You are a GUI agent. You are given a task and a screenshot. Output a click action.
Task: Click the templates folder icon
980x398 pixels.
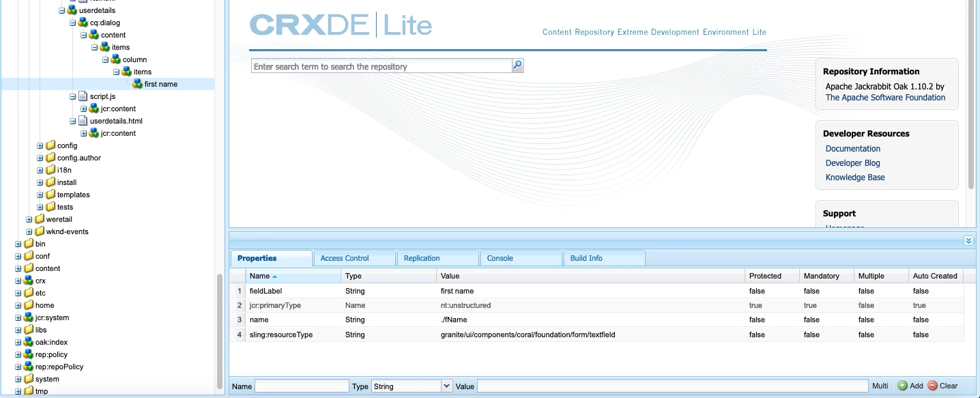pyautogui.click(x=51, y=195)
